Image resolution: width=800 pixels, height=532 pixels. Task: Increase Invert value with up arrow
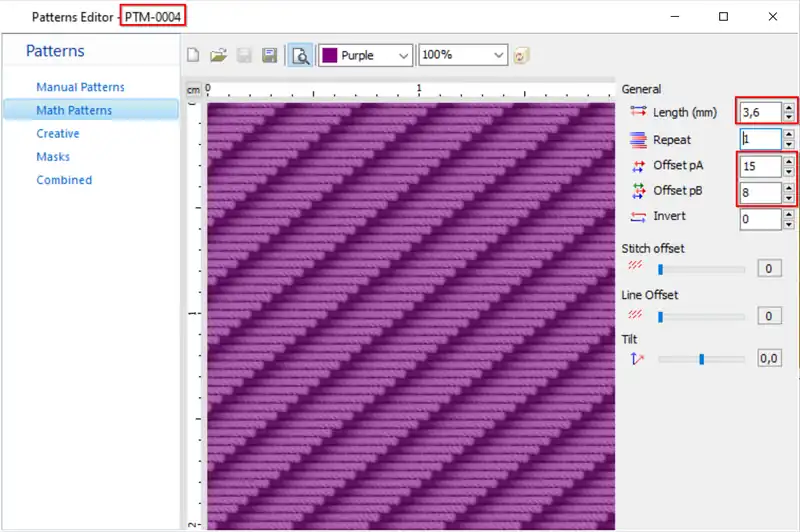789,215
